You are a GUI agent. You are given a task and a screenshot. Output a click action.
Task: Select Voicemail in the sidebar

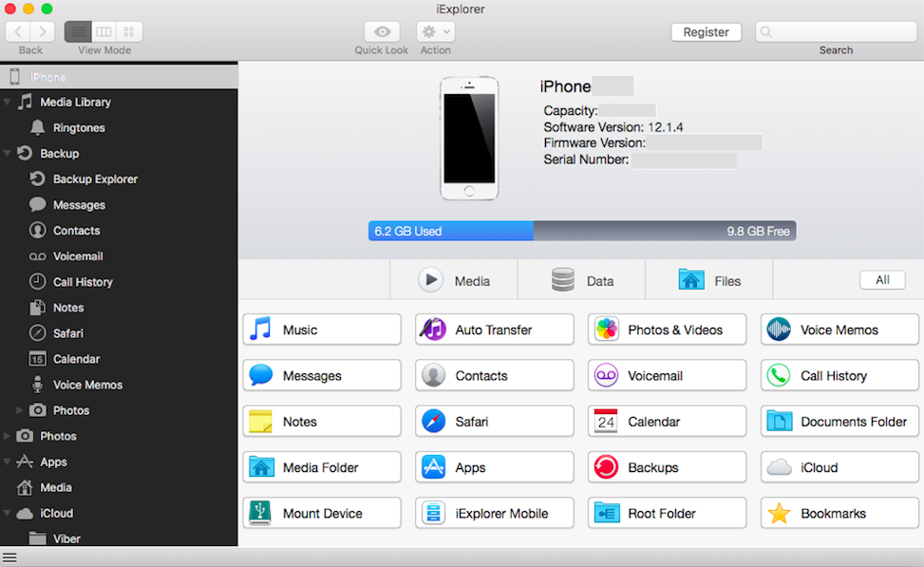(119, 256)
